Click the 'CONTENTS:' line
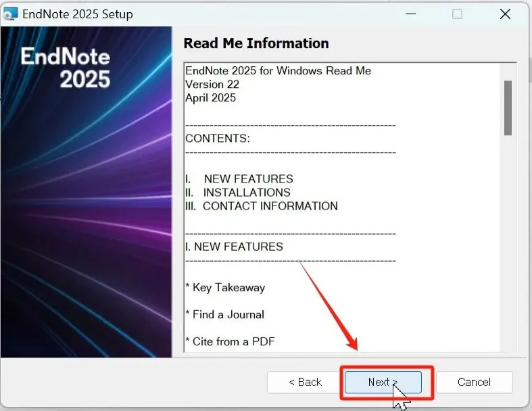Image resolution: width=532 pixels, height=411 pixels. pyautogui.click(x=218, y=139)
